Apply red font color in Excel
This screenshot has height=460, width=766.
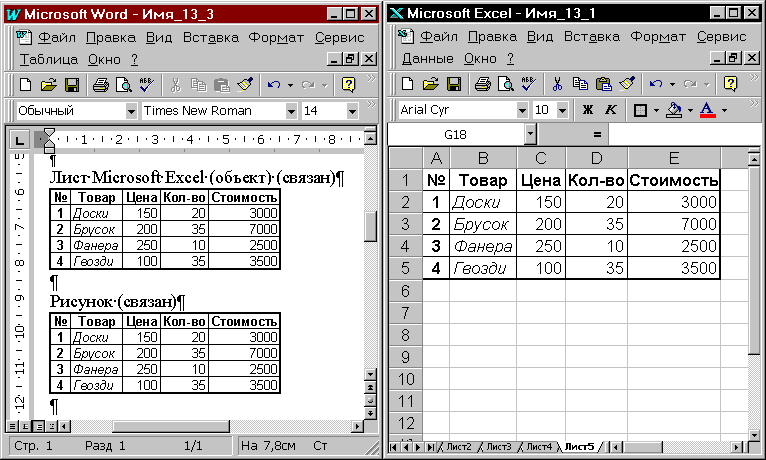(x=708, y=109)
